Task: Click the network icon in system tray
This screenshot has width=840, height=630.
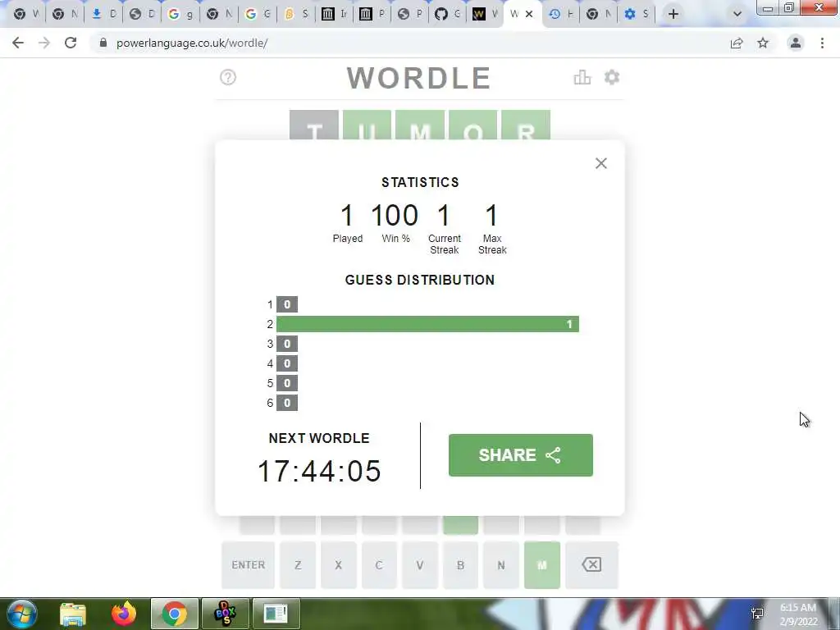Action: tap(757, 614)
